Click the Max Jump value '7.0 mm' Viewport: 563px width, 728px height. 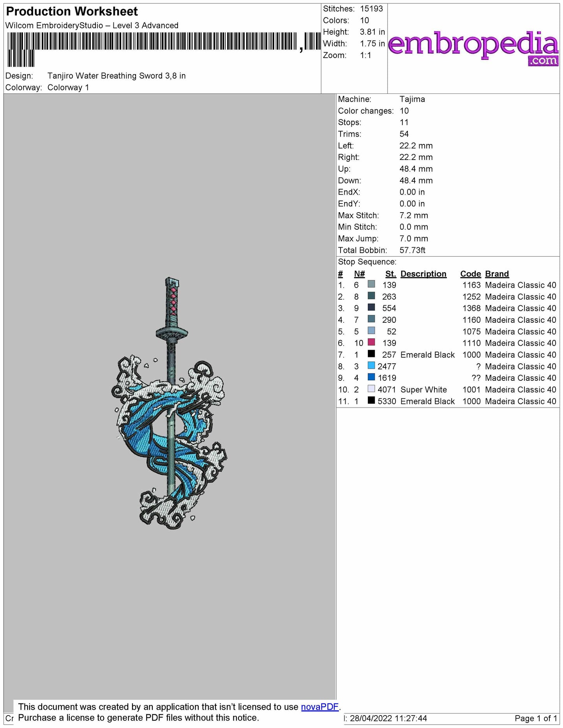coord(414,239)
